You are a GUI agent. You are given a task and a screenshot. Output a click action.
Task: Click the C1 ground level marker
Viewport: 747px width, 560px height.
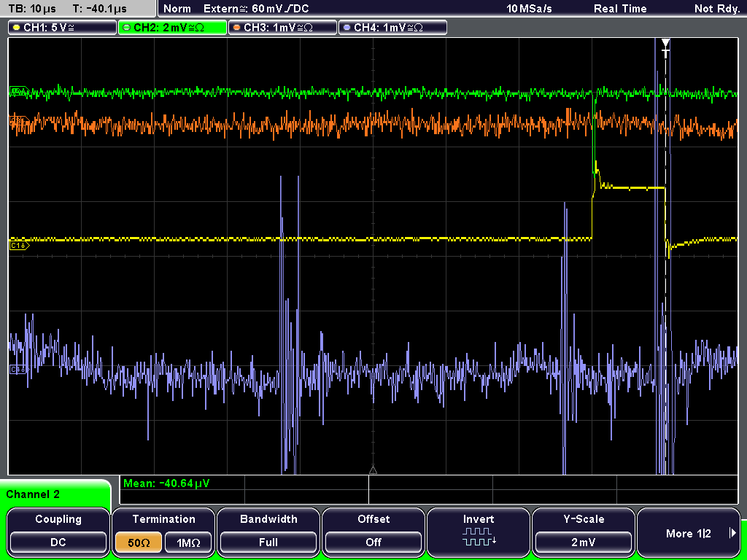[x=20, y=245]
